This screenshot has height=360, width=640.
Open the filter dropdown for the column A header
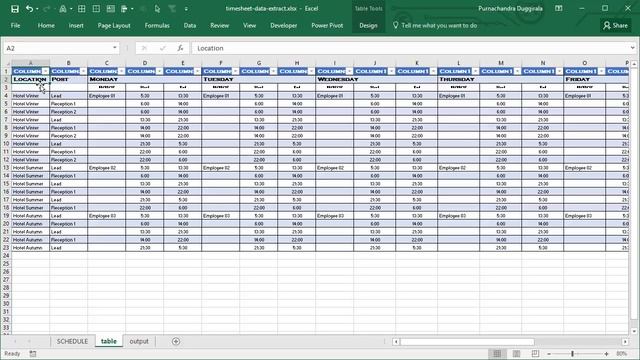click(x=45, y=71)
